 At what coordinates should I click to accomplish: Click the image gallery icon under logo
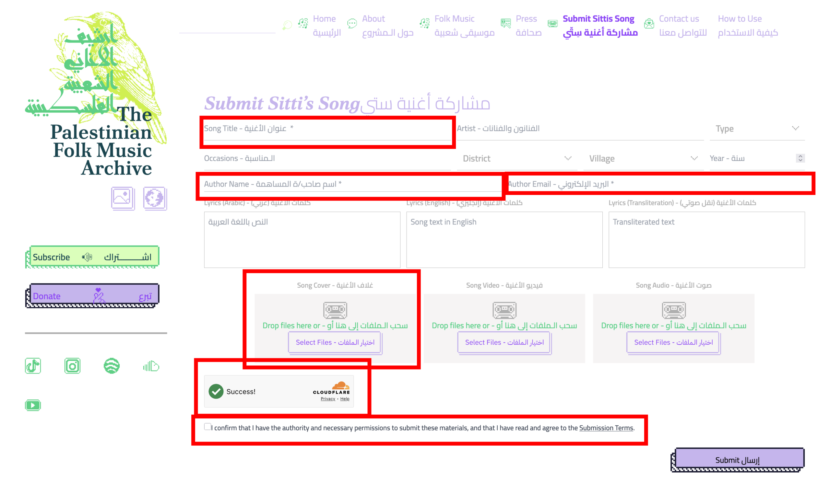pos(123,199)
